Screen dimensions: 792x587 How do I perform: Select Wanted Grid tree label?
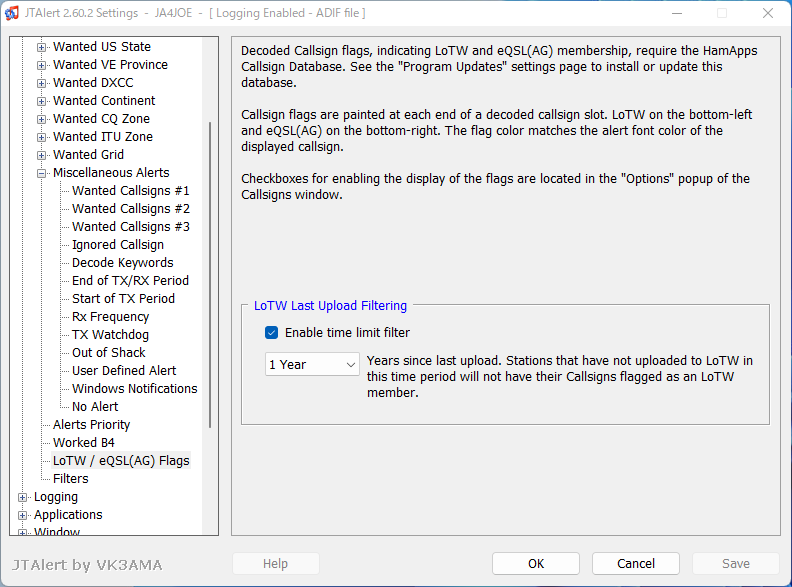coord(88,155)
